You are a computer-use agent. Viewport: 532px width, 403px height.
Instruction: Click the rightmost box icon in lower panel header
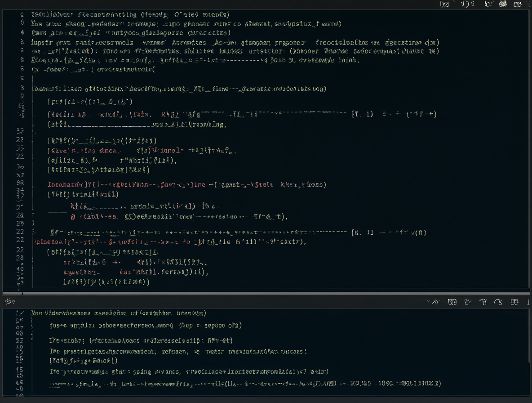click(514, 302)
